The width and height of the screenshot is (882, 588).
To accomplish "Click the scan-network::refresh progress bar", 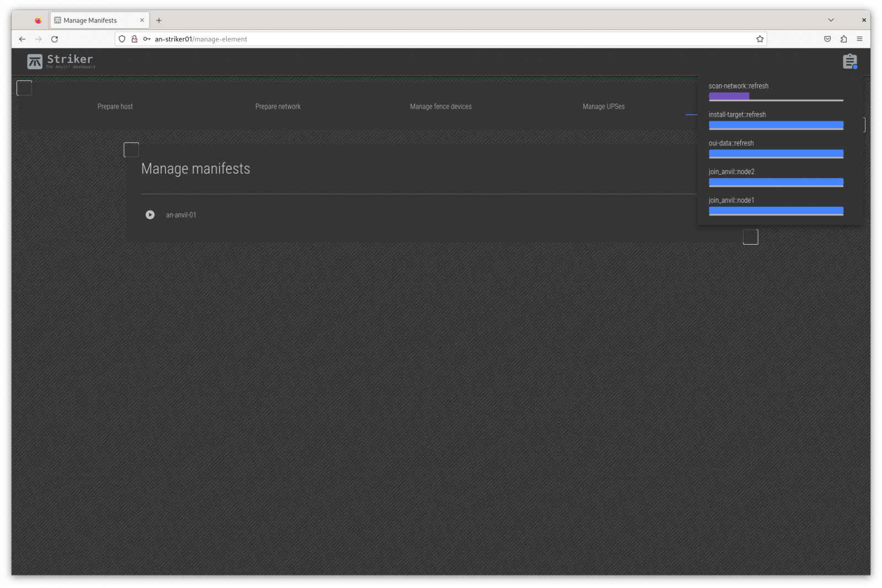I will pyautogui.click(x=776, y=97).
